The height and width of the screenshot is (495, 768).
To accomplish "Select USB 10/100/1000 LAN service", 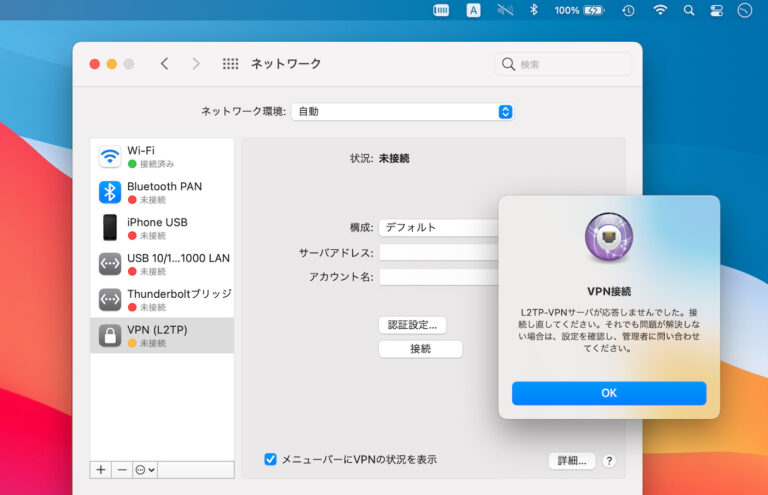I will (x=161, y=264).
